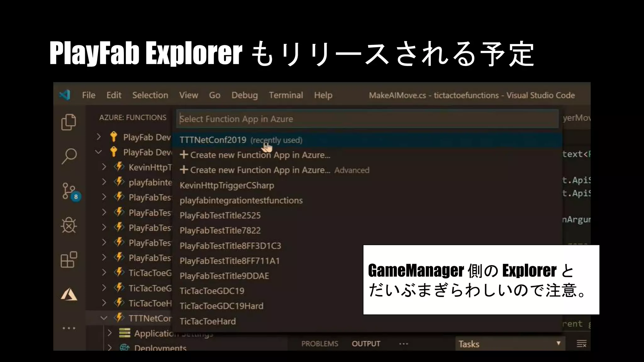644x362 pixels.
Task: Select Create new Function App in Azure Advanced
Action: 367,170
